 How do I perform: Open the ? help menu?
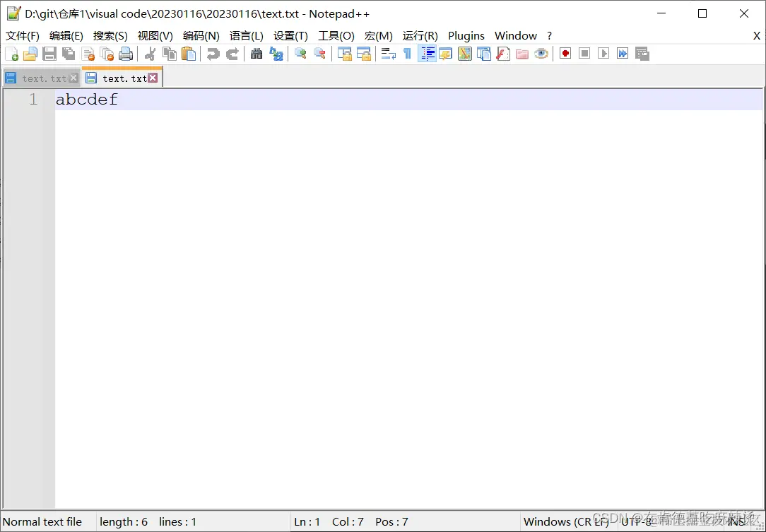550,35
